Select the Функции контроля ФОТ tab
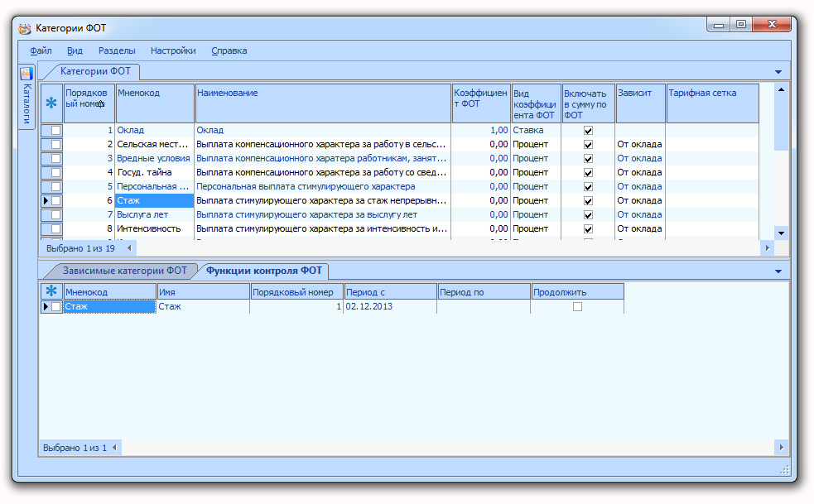This screenshot has width=814, height=504. coord(263,271)
